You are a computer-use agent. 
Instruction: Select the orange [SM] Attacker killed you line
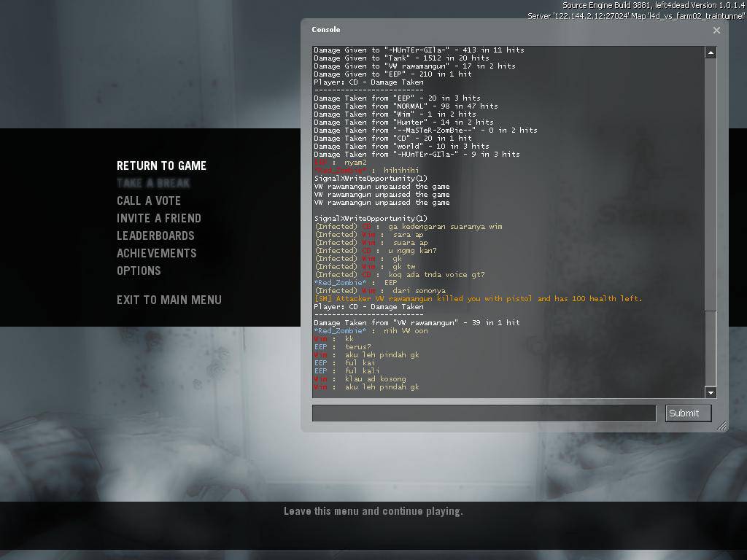click(479, 298)
